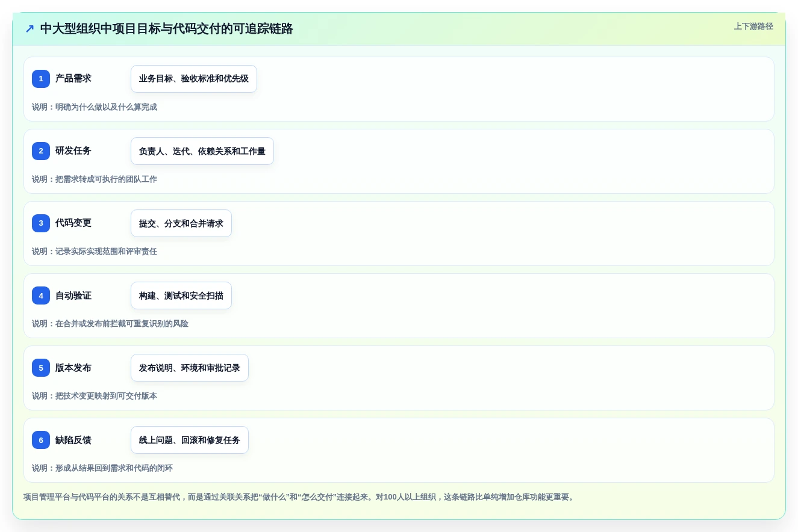Click the 负责人、迭代、依赖关系和工作量 chip
Screen dimensions: 798x532
pos(202,151)
